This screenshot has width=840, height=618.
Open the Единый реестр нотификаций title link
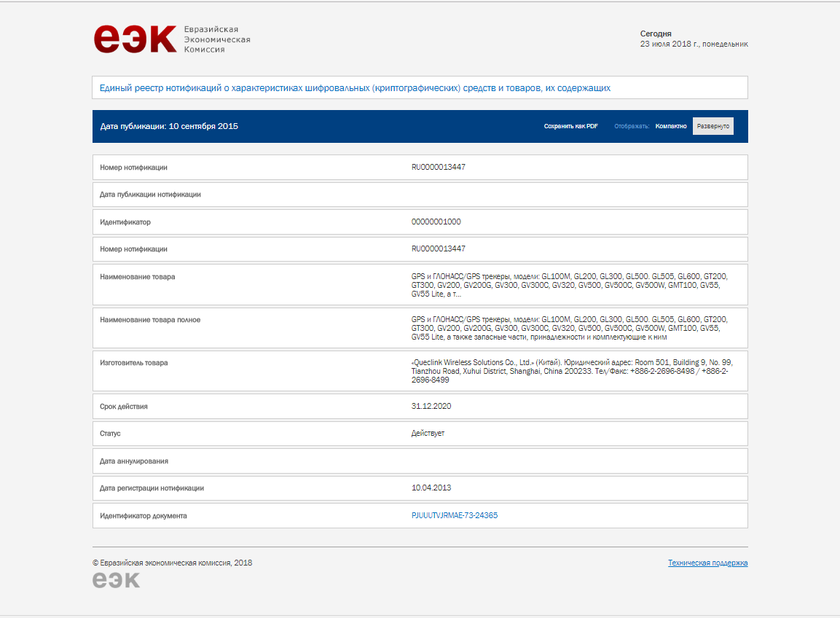coord(355,88)
